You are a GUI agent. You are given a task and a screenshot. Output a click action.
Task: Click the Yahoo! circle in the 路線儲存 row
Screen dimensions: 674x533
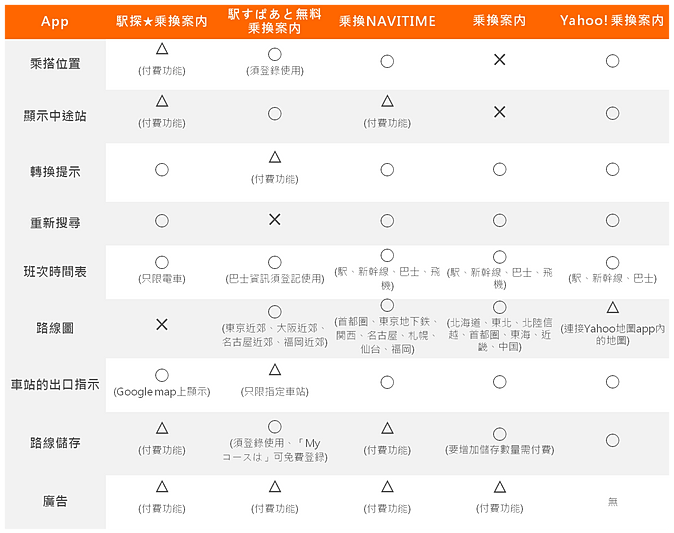coord(612,440)
